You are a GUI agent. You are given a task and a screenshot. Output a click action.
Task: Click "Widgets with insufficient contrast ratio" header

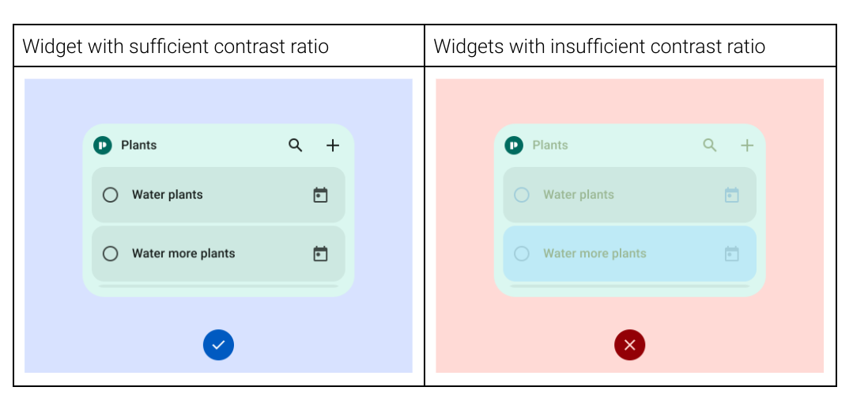599,47
